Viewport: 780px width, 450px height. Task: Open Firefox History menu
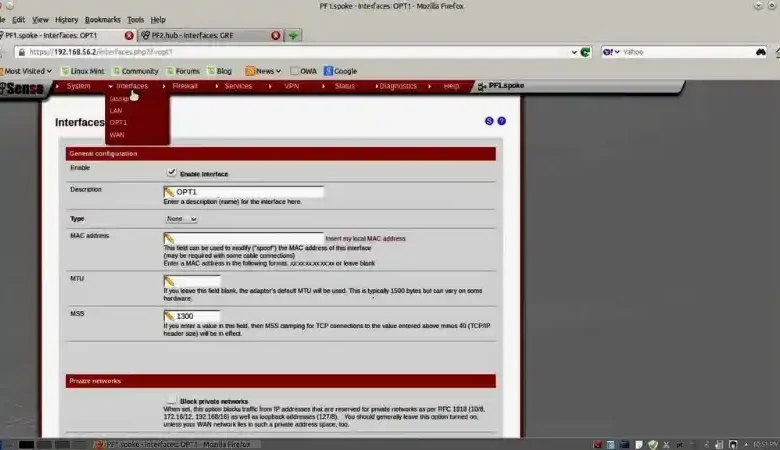(x=67, y=20)
